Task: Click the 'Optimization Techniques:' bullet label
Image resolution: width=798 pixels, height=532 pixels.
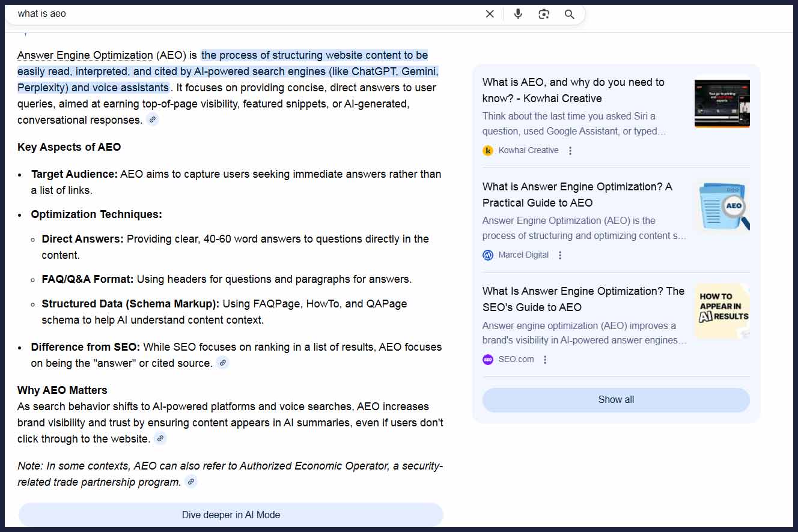Action: pos(97,214)
